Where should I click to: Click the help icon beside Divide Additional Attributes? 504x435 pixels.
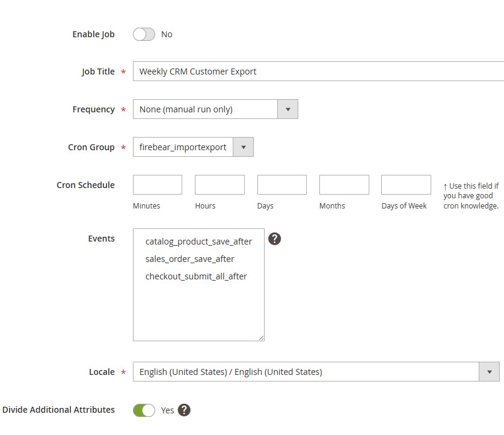[x=184, y=410]
